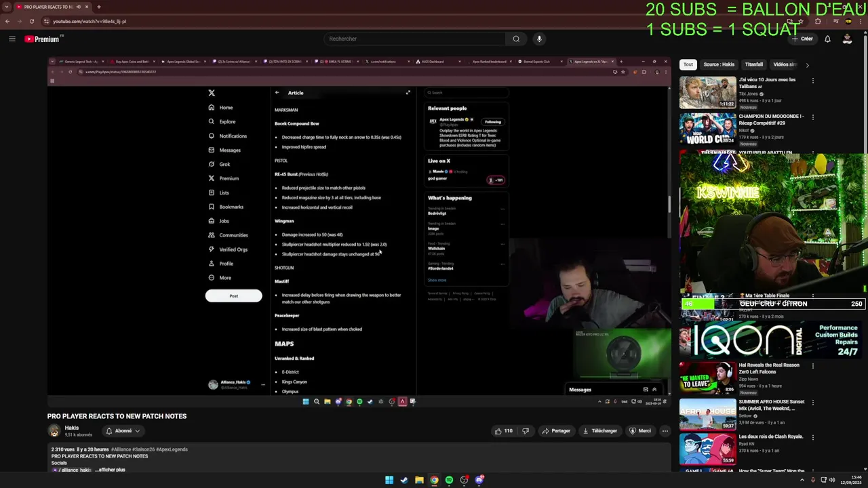Click the youtube.com address bar URL
Screen dimensions: 868x488
coord(90,21)
